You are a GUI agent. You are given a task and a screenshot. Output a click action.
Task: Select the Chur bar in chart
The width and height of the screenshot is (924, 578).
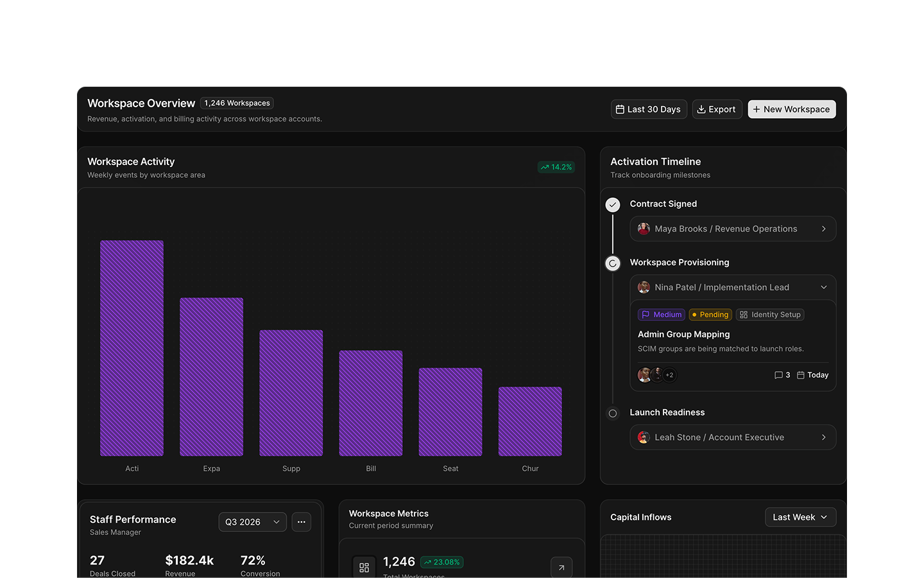(530, 421)
